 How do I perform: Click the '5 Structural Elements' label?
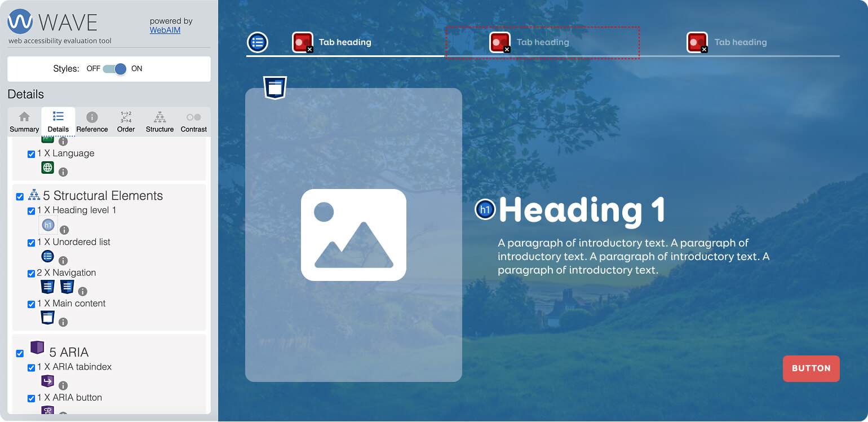tap(103, 196)
